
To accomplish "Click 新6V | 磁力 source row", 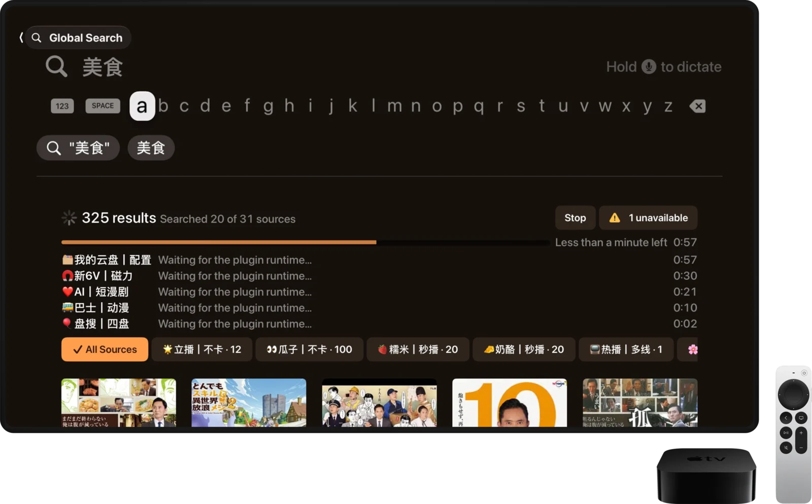I will pyautogui.click(x=379, y=276).
